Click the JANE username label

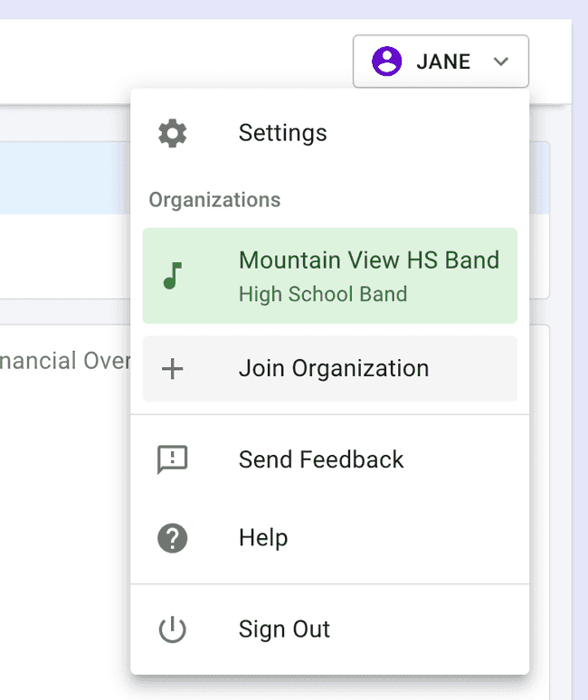(443, 61)
